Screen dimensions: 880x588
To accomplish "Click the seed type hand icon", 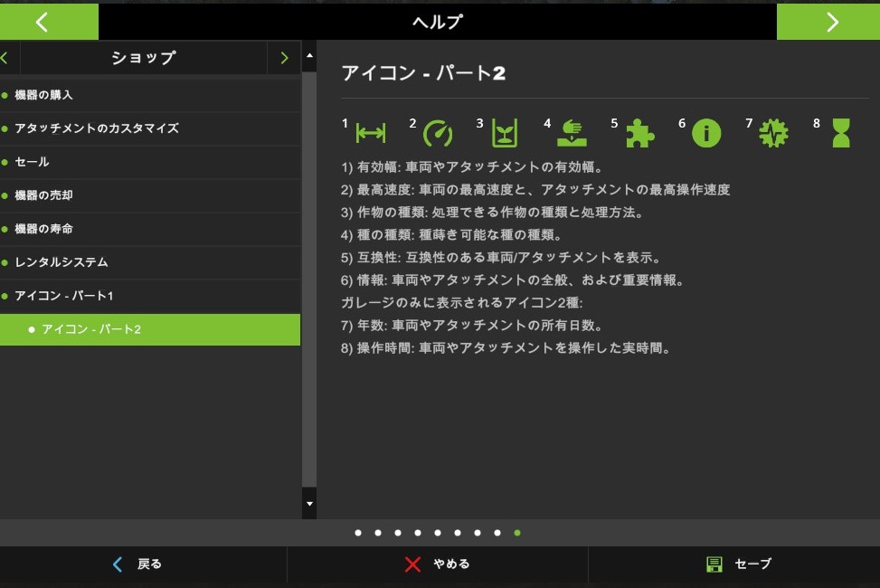I will coord(572,133).
